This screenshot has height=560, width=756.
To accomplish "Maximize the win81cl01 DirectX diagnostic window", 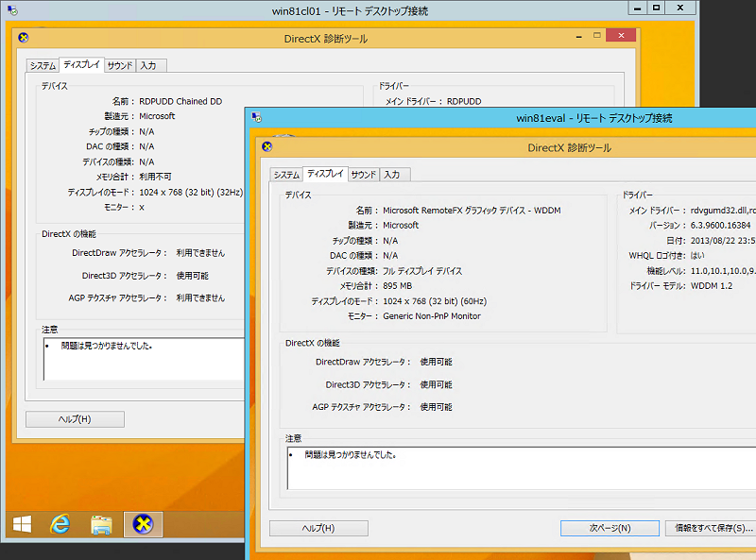I will 597,35.
